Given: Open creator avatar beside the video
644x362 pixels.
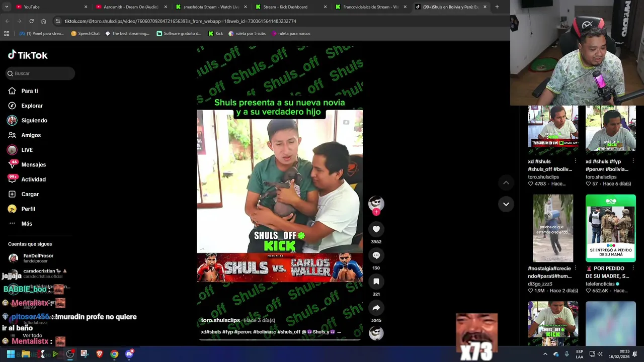Looking at the screenshot, I should tap(376, 203).
